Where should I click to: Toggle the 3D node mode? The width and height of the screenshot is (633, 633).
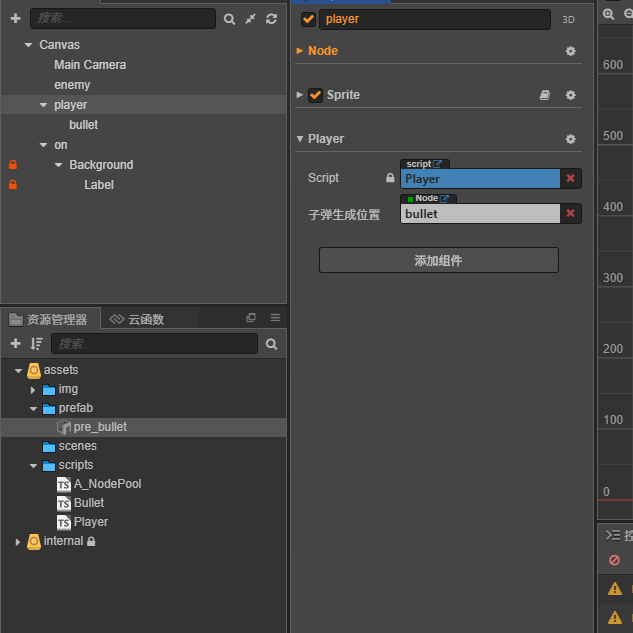(x=568, y=19)
